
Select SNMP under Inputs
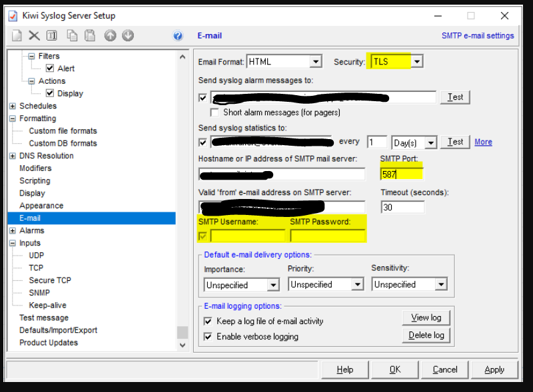[x=39, y=293]
